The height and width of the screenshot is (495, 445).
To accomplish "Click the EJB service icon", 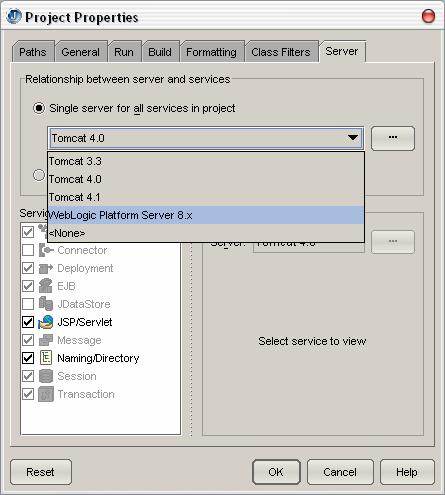I will (x=46, y=286).
